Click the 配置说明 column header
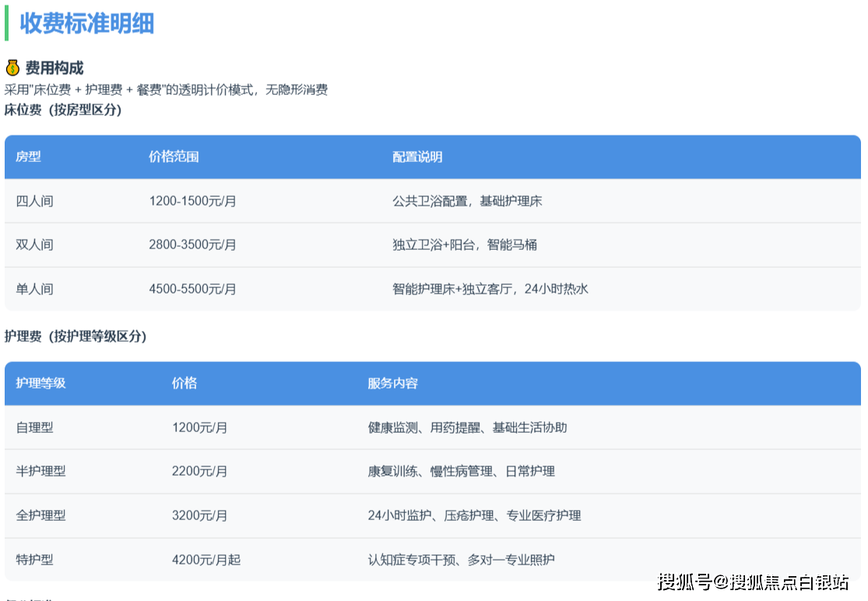868x601 pixels. coord(417,157)
